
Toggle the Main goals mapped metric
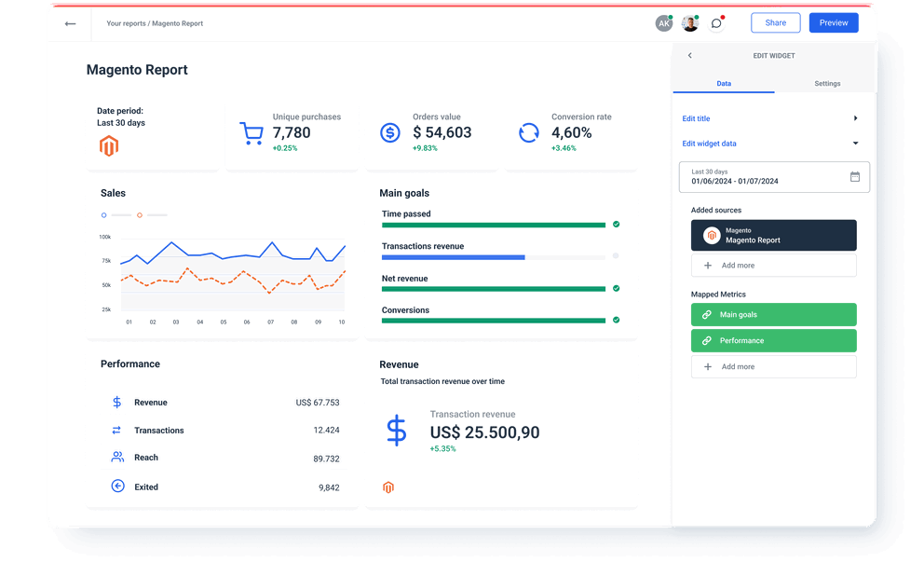tap(773, 314)
